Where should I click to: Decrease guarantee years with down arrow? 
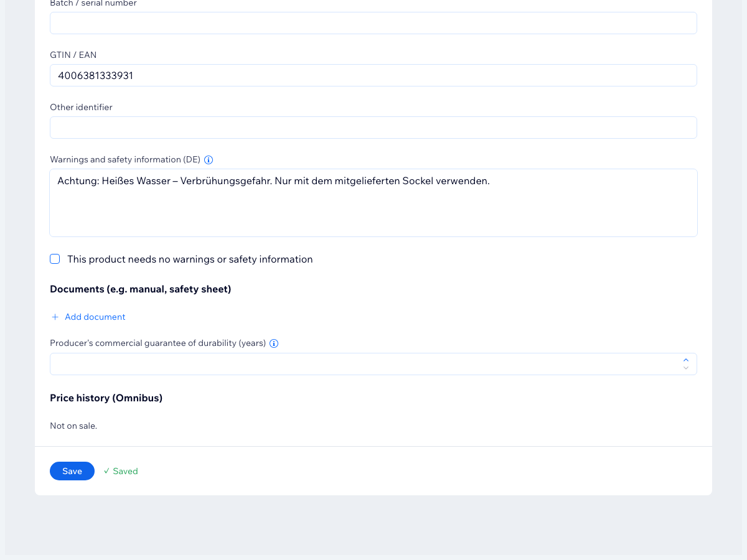click(x=685, y=368)
